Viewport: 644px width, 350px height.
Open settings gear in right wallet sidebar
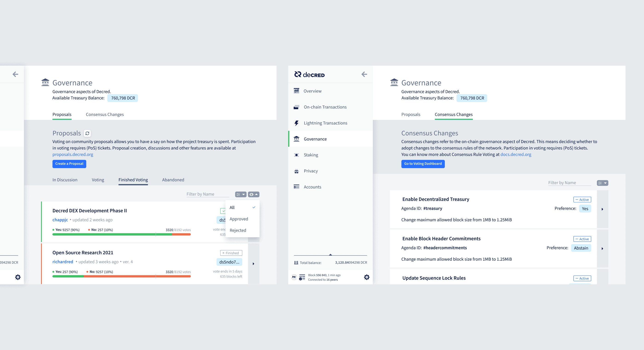coord(366,277)
